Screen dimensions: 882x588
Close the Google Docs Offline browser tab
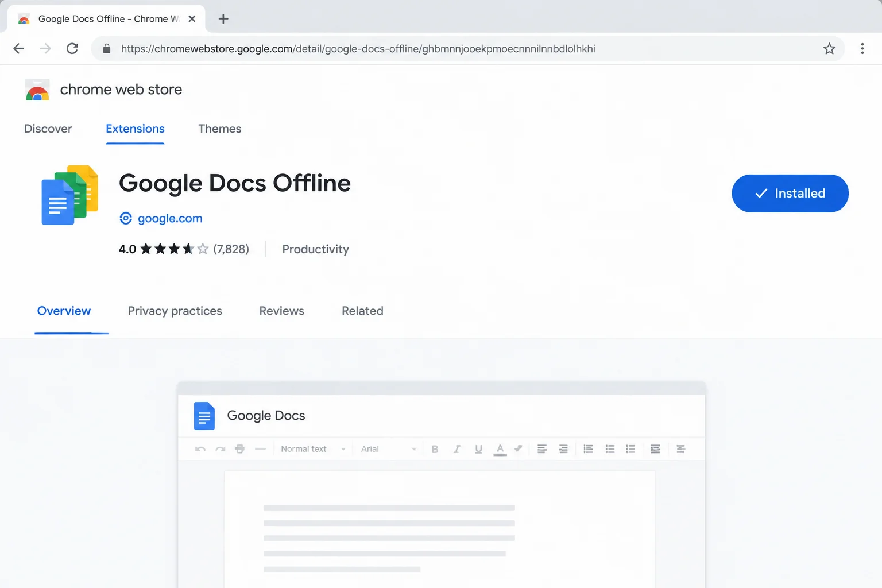[x=192, y=19]
